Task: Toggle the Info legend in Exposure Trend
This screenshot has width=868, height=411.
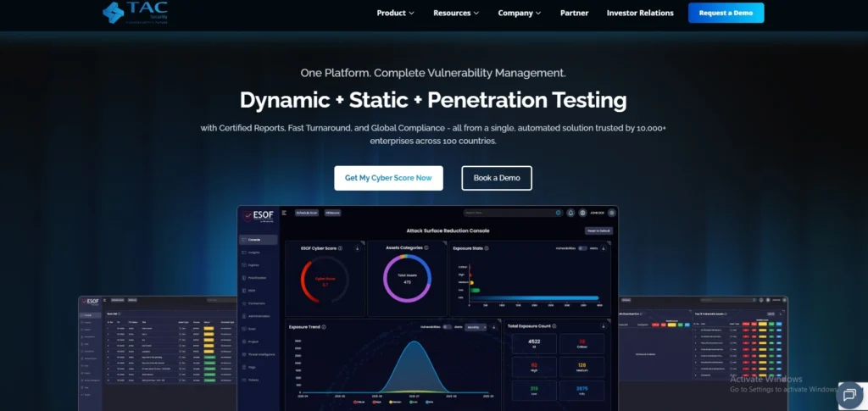Action: click(x=431, y=403)
